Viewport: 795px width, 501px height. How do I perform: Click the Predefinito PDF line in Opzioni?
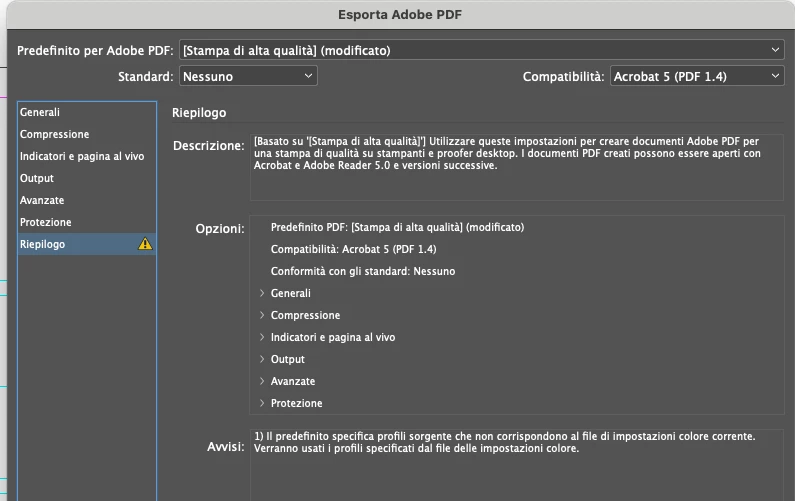tap(397, 227)
